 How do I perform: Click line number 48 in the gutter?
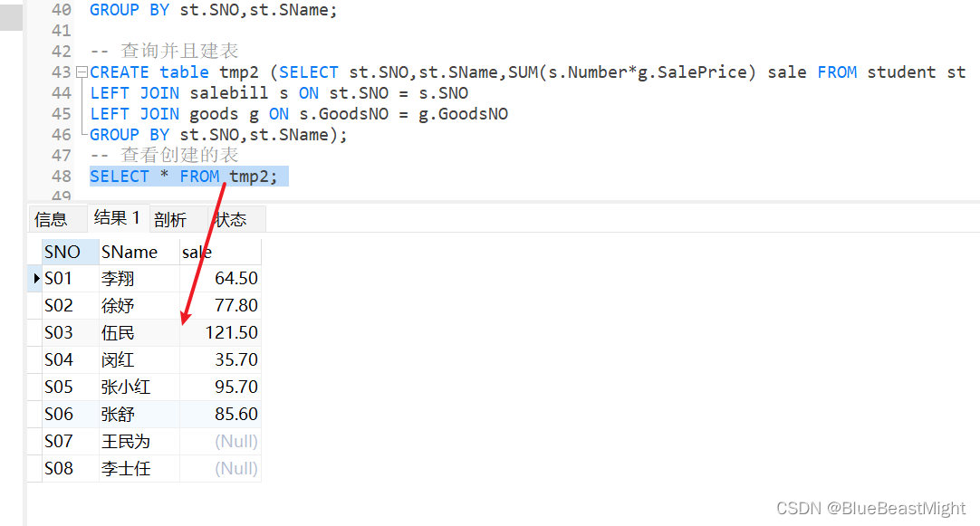(x=62, y=177)
